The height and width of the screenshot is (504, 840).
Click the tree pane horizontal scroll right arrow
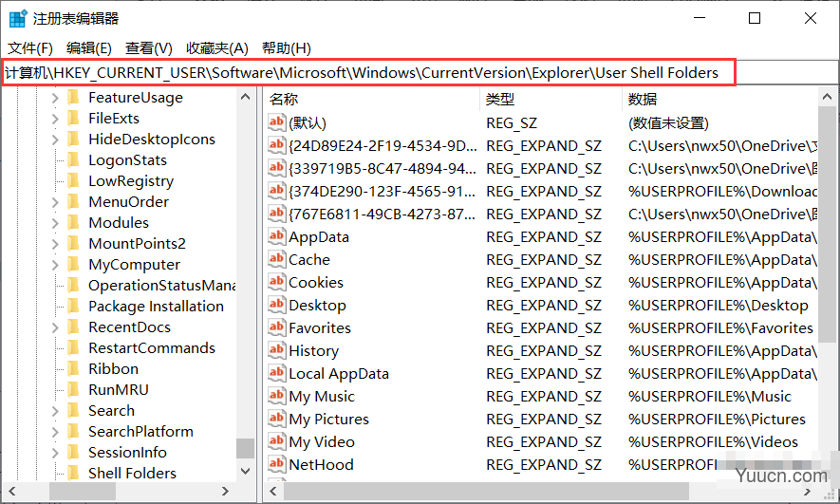(x=225, y=491)
